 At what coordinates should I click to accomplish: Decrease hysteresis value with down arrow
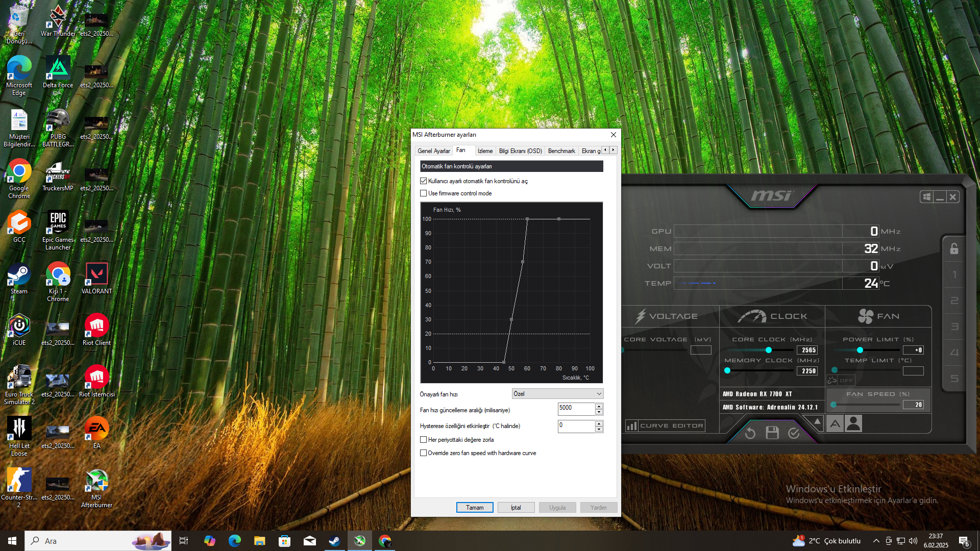tap(599, 430)
